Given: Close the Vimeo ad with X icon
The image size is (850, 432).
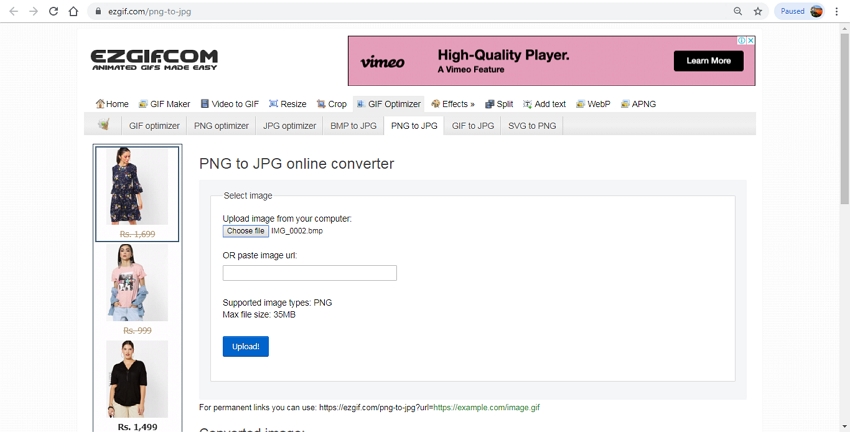Looking at the screenshot, I should coord(750,41).
